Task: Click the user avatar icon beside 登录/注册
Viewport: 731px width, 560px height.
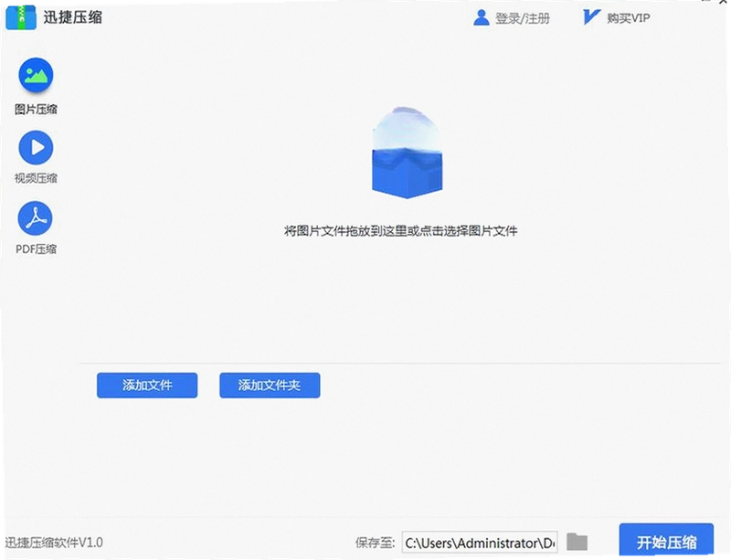Action: 481,18
